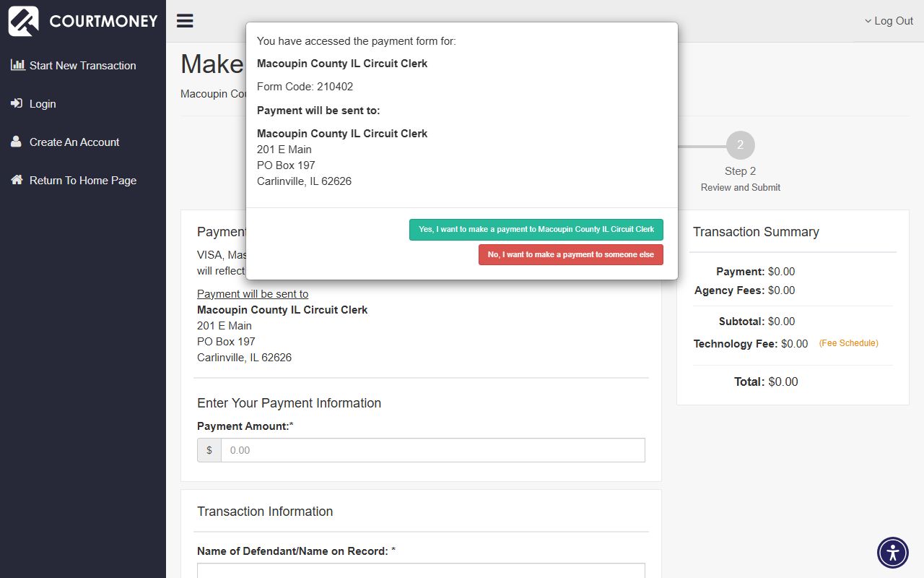924x578 pixels.
Task: Confirm payment to Macoupin County IL Circuit Clerk
Action: click(x=536, y=230)
